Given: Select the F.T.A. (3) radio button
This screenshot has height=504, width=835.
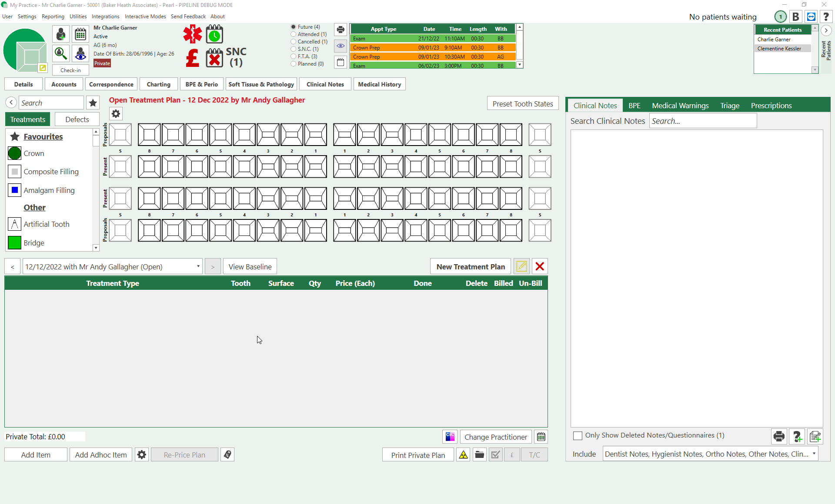Looking at the screenshot, I should tap(294, 56).
